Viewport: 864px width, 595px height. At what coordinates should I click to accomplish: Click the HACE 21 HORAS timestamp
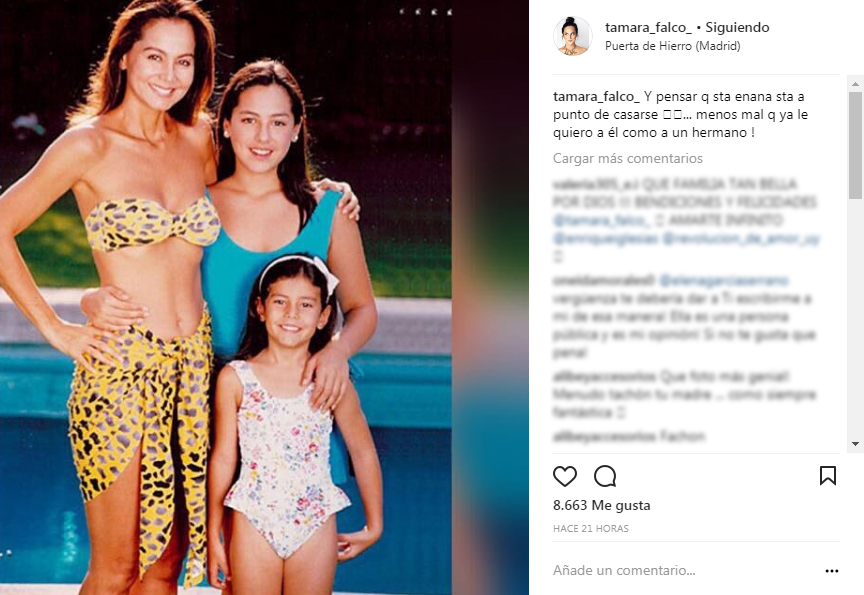tap(591, 528)
